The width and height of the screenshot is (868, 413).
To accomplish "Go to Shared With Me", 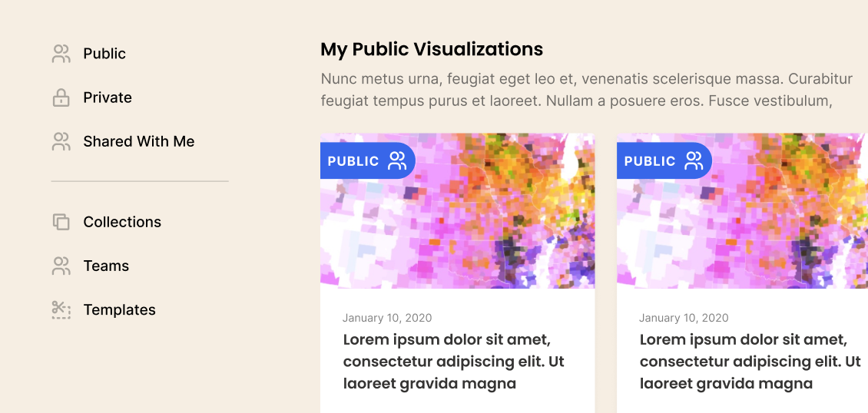I will pos(139,141).
